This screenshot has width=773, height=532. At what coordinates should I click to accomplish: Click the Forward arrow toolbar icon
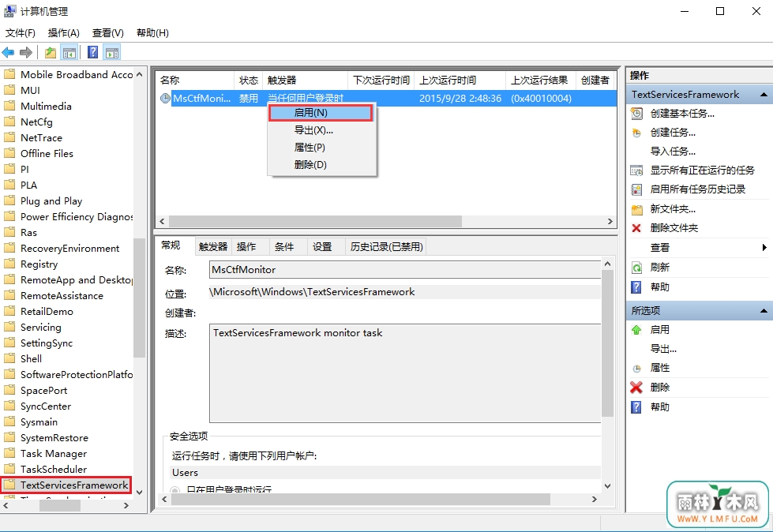(x=25, y=52)
